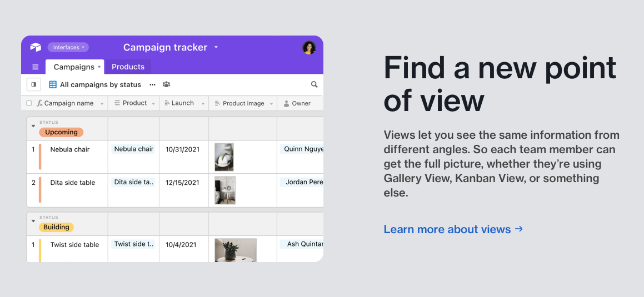
Task: Click the Ash Quintana owner chip
Action: (302, 244)
